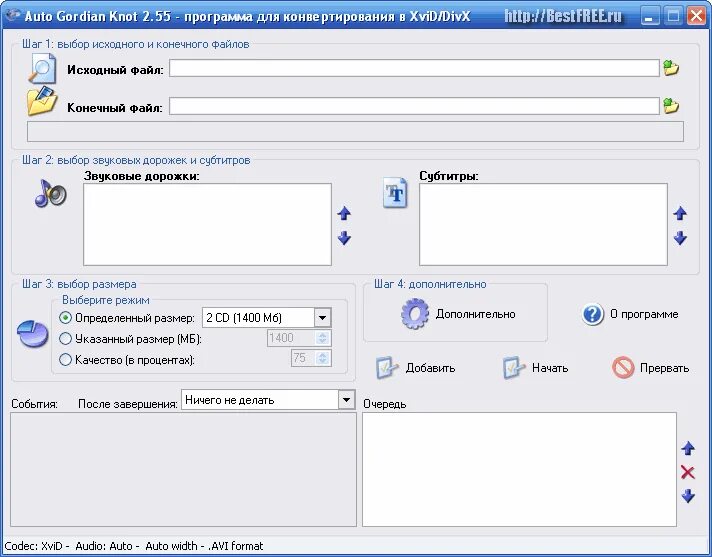Screen dimensions: 712x557
Task: Move queue item up with arrow
Action: click(688, 449)
